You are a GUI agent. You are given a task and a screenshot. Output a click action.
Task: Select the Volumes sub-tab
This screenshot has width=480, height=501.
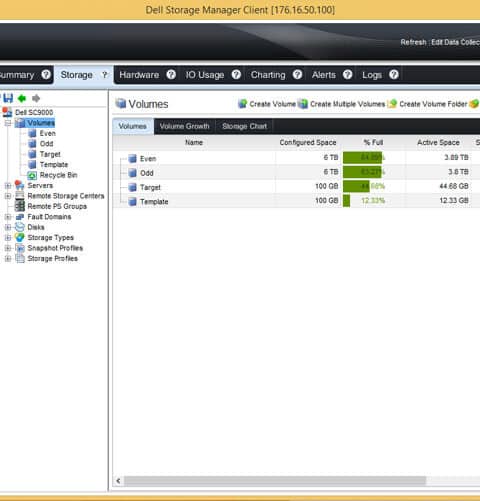tap(133, 126)
